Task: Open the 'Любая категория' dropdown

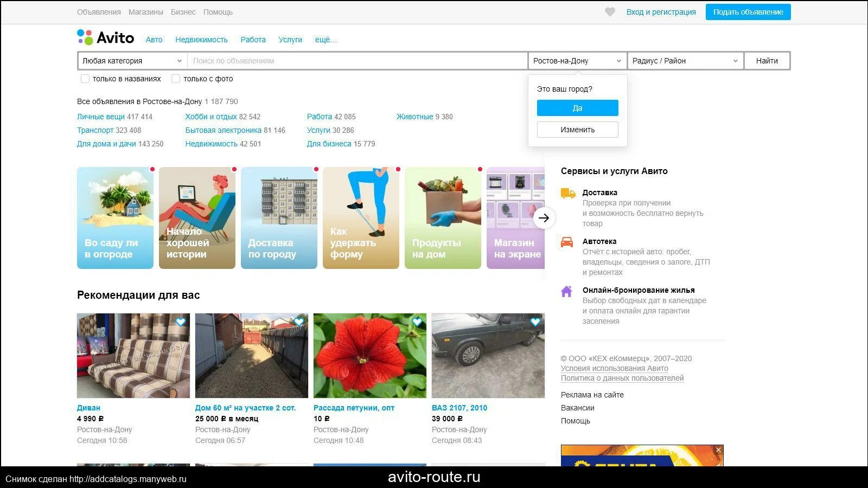Action: point(132,61)
